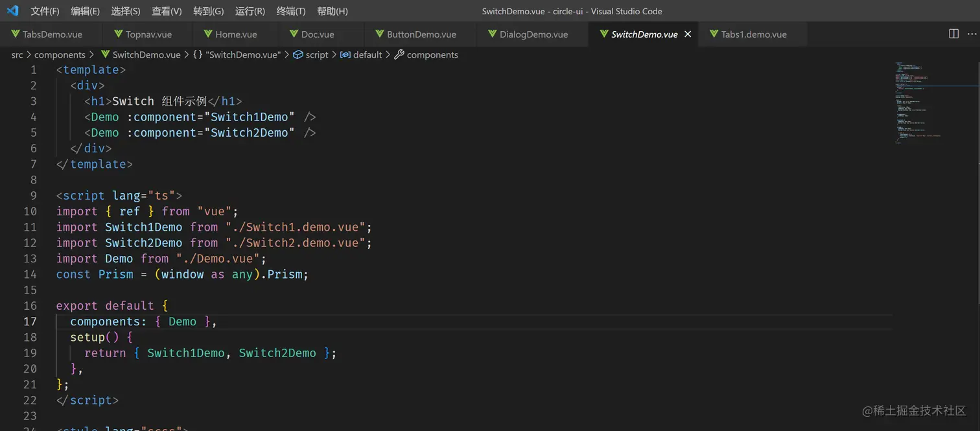Click the "./Switch2.demo.vue" import path string
Viewport: 980px width, 431px height.
click(298, 243)
